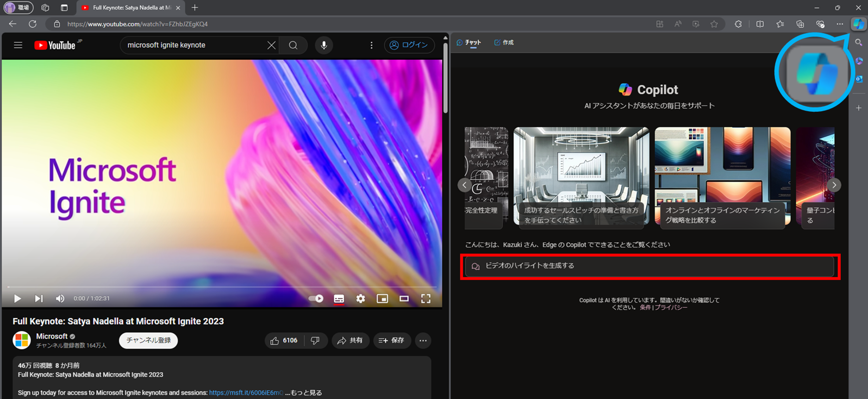Open the video player settings gear
The image size is (868, 399).
point(360,299)
